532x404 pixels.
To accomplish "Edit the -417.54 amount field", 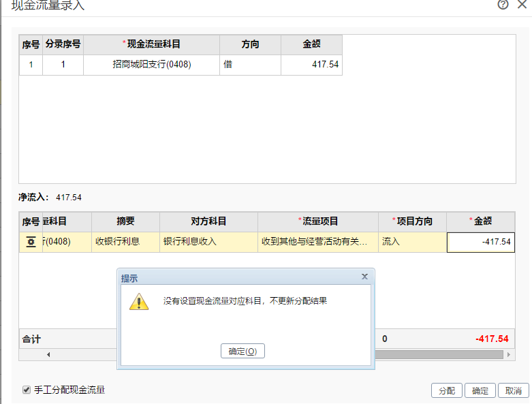I will click(481, 242).
